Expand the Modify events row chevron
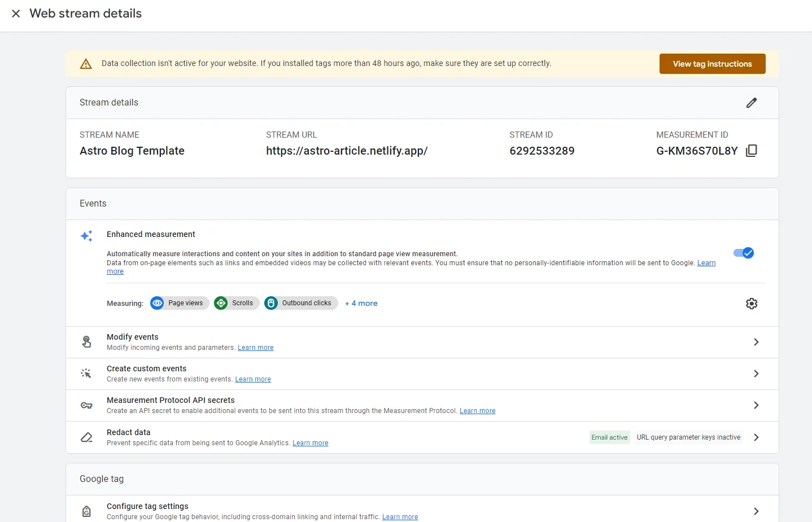Image resolution: width=812 pixels, height=522 pixels. coord(756,342)
